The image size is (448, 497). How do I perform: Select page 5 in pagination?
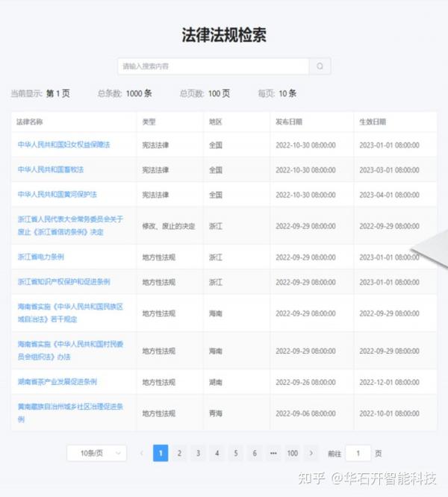pyautogui.click(x=236, y=453)
